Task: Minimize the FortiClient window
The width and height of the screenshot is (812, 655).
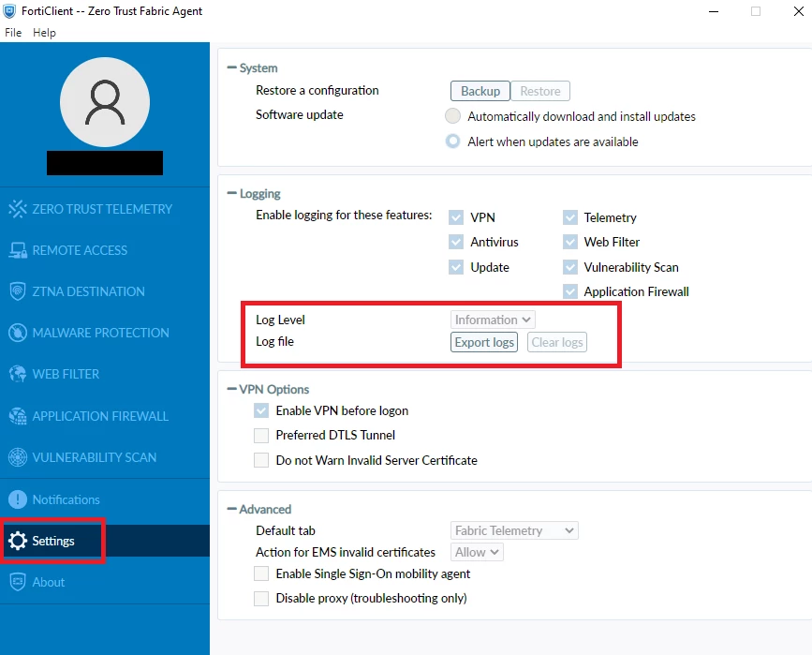Action: coord(714,11)
